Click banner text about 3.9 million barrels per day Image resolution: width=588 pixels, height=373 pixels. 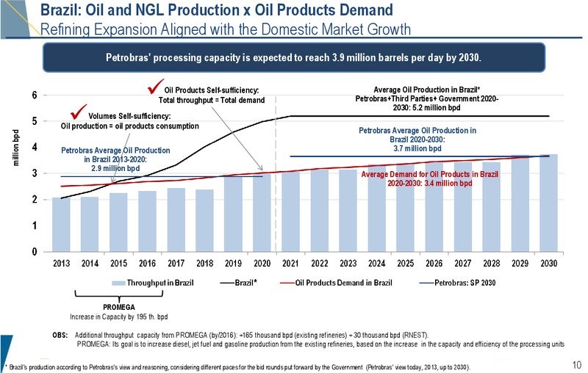coord(293,57)
